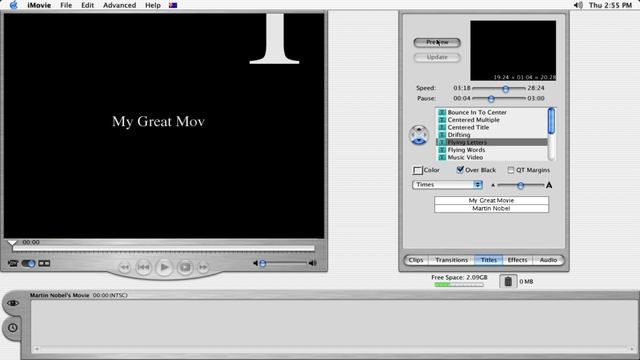Switch to clip viewer eye tab
This screenshot has width=640, height=360.
[x=13, y=303]
